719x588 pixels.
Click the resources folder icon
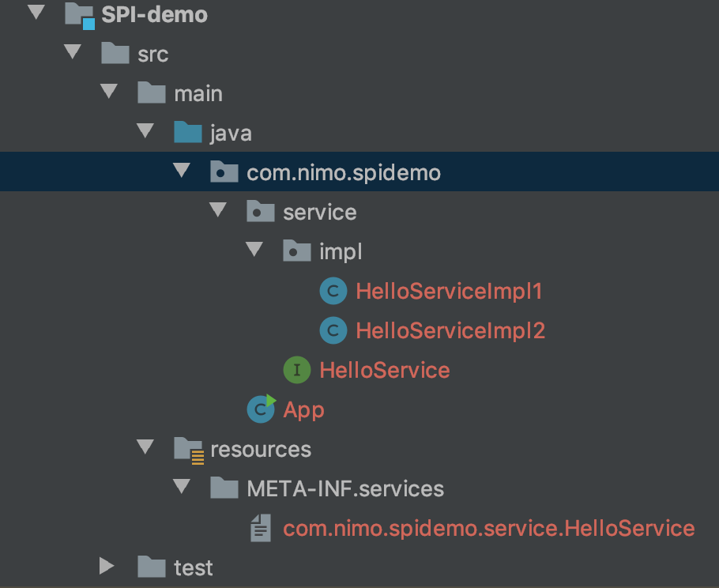point(189,450)
